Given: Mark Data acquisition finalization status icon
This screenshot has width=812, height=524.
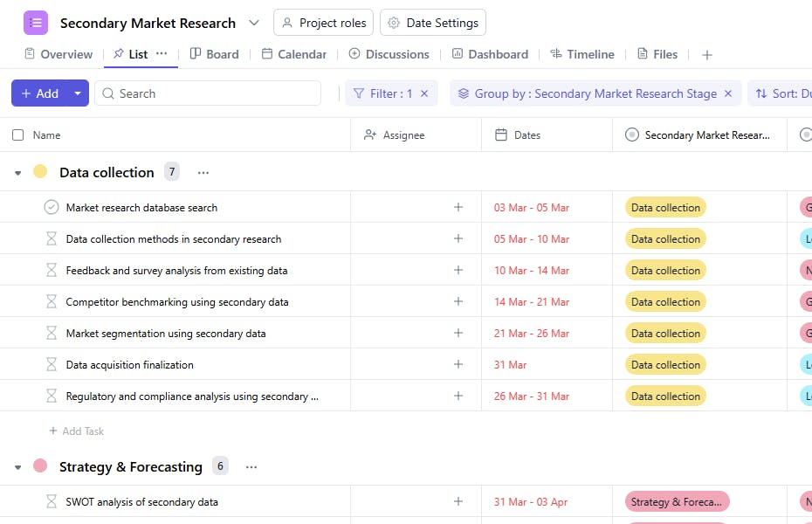Looking at the screenshot, I should pos(52,365).
